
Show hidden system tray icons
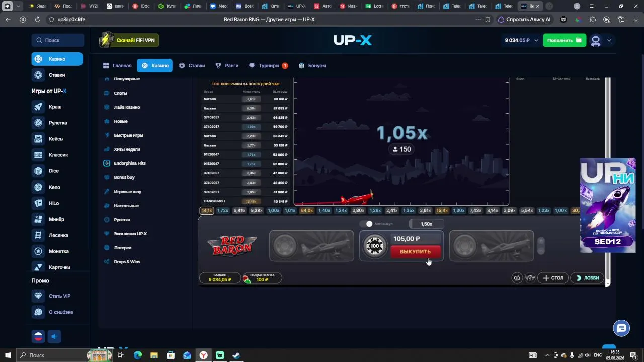click(547, 355)
